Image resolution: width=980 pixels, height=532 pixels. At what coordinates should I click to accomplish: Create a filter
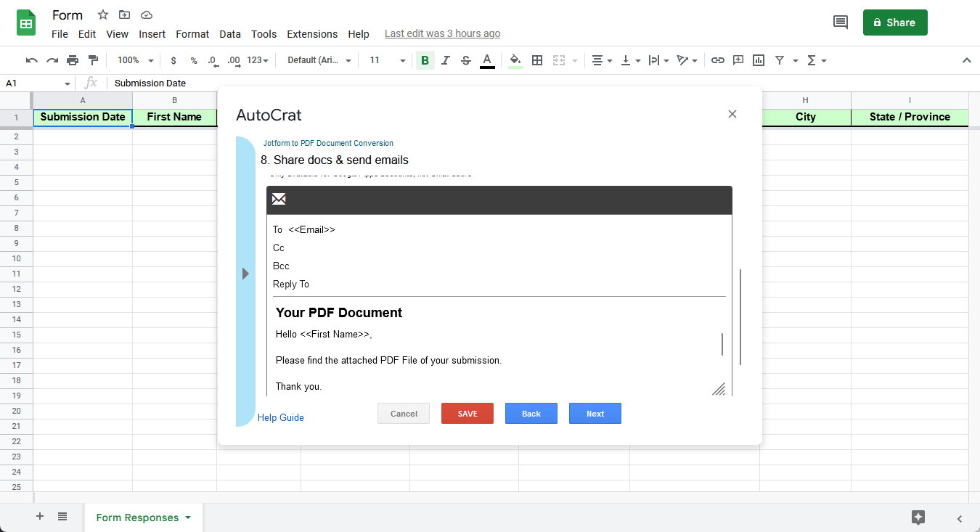(780, 60)
